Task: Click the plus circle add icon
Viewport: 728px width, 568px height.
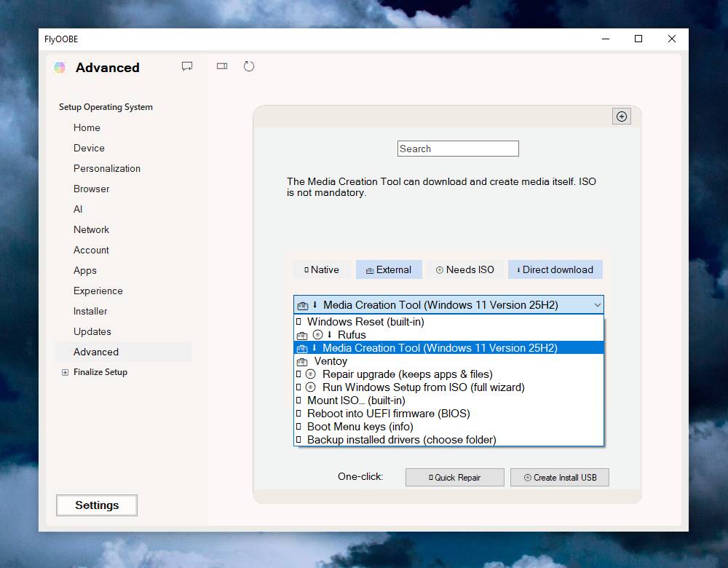Action: (x=621, y=117)
